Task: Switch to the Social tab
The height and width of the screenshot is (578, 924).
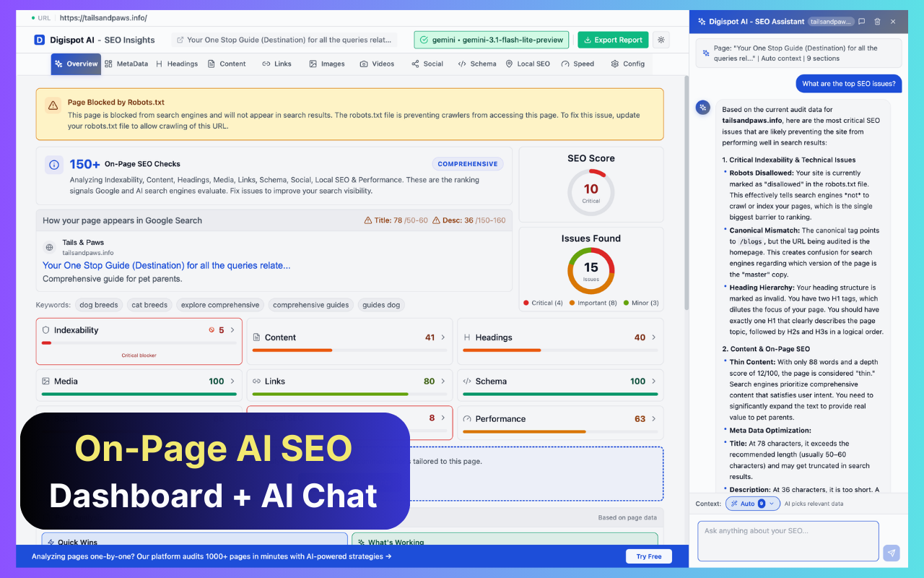Action: tap(427, 64)
